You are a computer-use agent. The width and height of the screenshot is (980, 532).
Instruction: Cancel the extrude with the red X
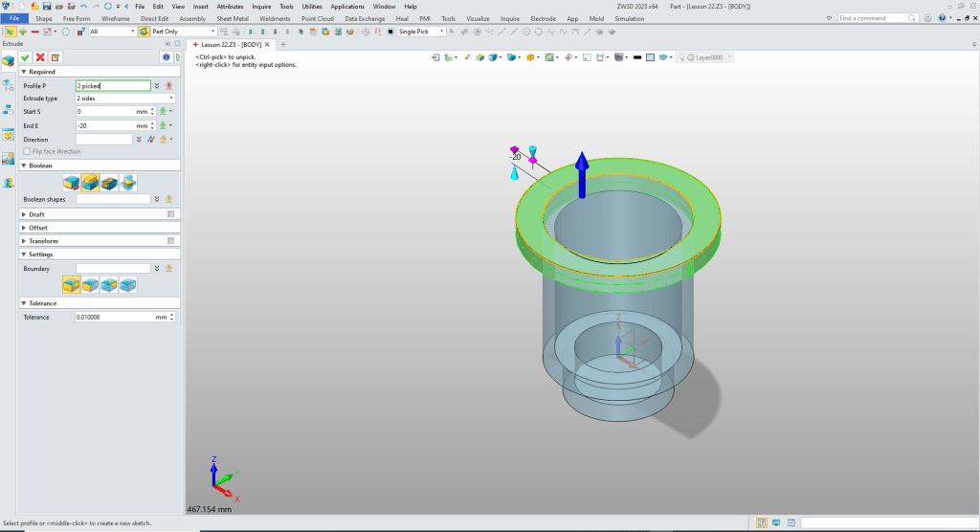pos(40,57)
